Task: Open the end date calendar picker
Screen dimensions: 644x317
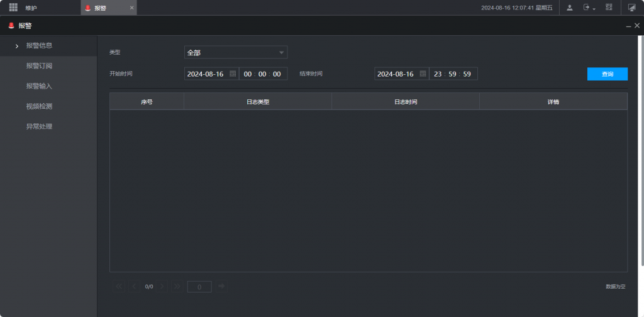Action: 423,74
